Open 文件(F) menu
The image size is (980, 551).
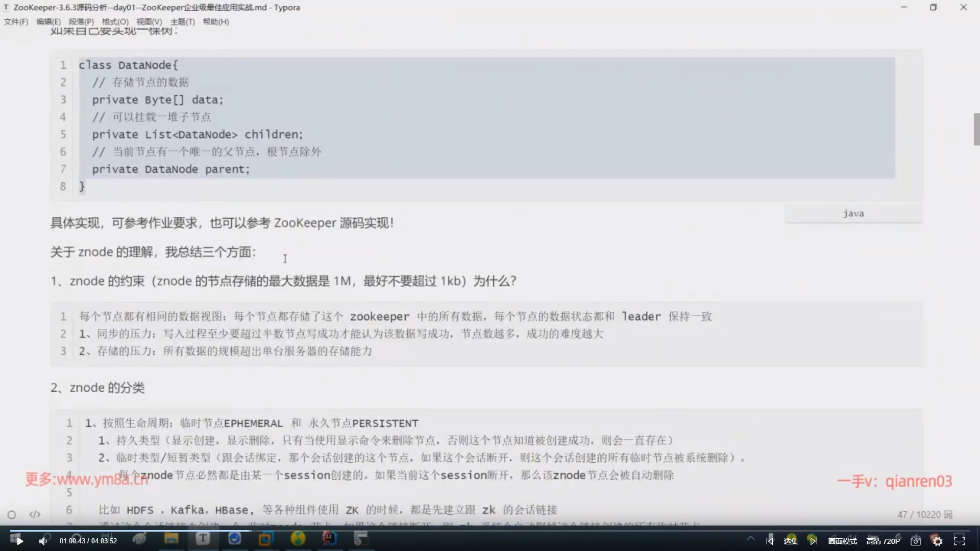[16, 22]
